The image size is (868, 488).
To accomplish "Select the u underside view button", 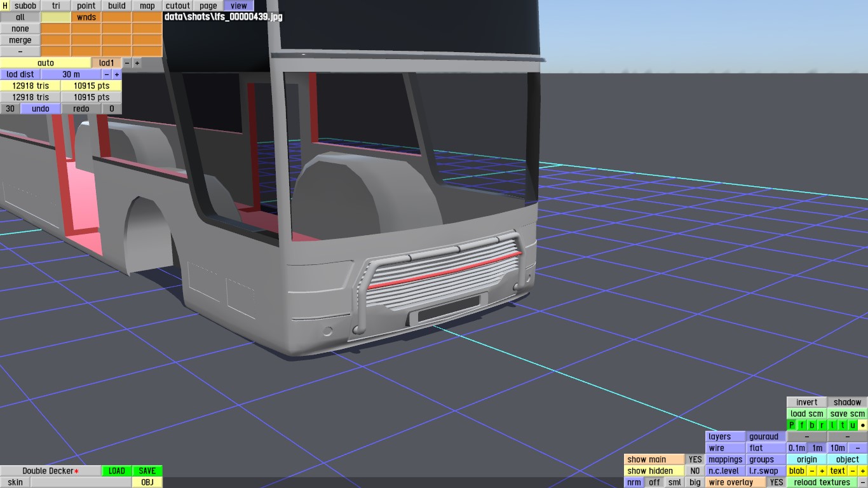I will click(x=853, y=425).
